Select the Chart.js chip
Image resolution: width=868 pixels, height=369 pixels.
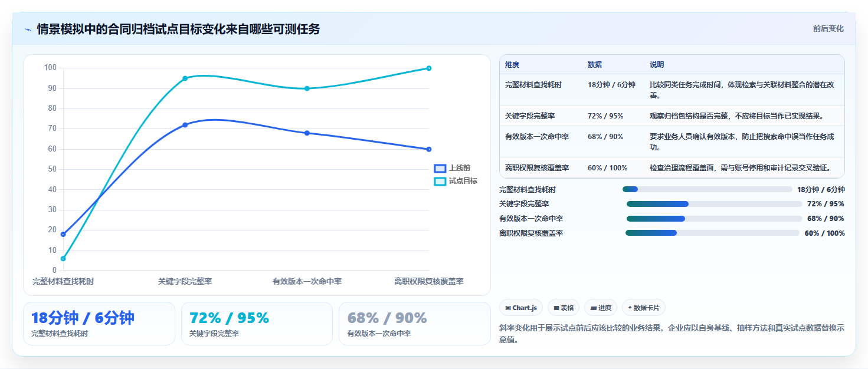click(521, 308)
